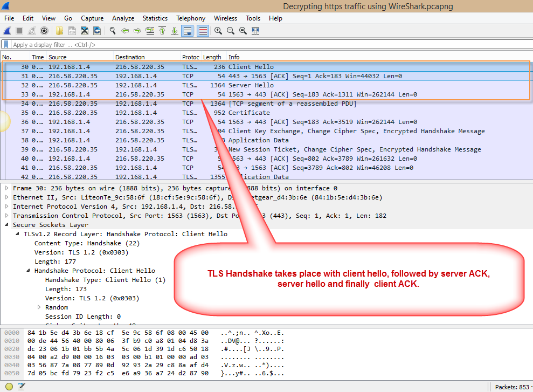Expand Transmission Control Protocol node

6,216
